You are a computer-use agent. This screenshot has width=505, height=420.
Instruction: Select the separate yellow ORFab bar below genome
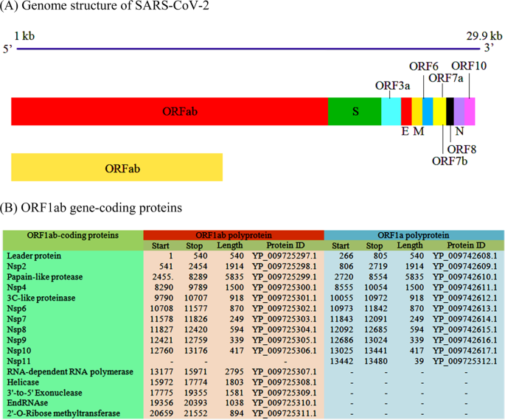[x=117, y=167]
